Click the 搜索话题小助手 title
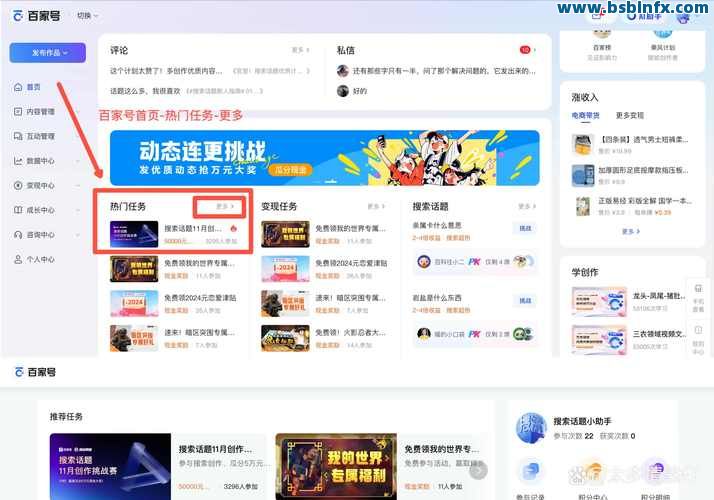The width and height of the screenshot is (714, 500). tap(582, 422)
